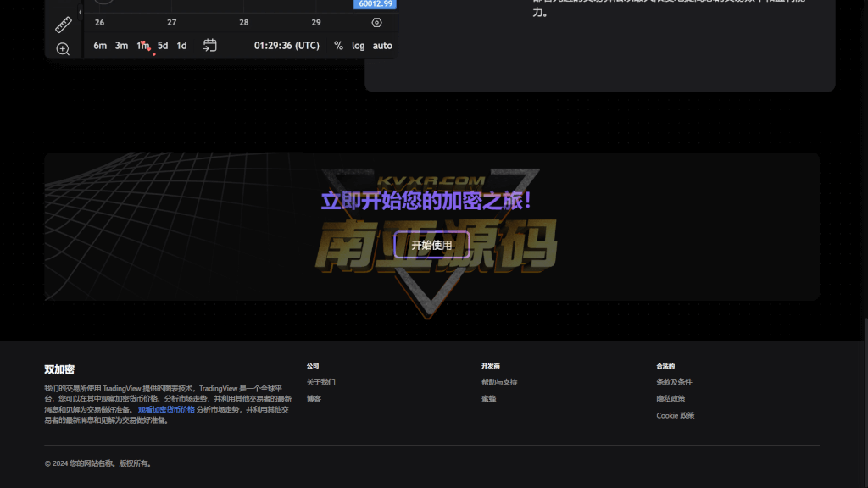Open the 隐私政策 link
Image resolution: width=868 pixels, height=488 pixels.
(x=671, y=398)
